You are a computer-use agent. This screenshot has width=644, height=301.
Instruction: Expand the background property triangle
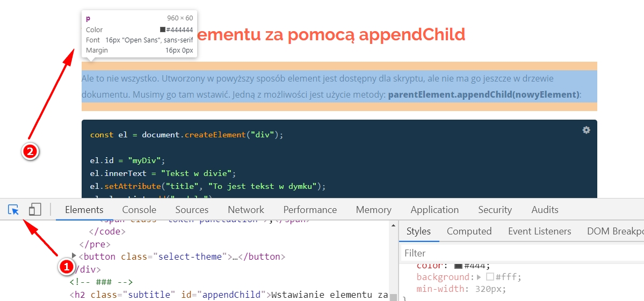pos(479,277)
